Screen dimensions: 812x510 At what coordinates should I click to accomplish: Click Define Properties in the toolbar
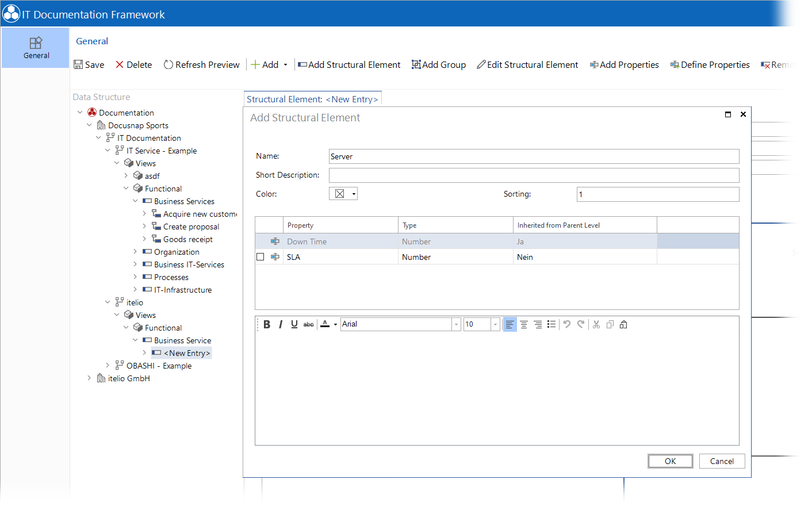click(710, 64)
